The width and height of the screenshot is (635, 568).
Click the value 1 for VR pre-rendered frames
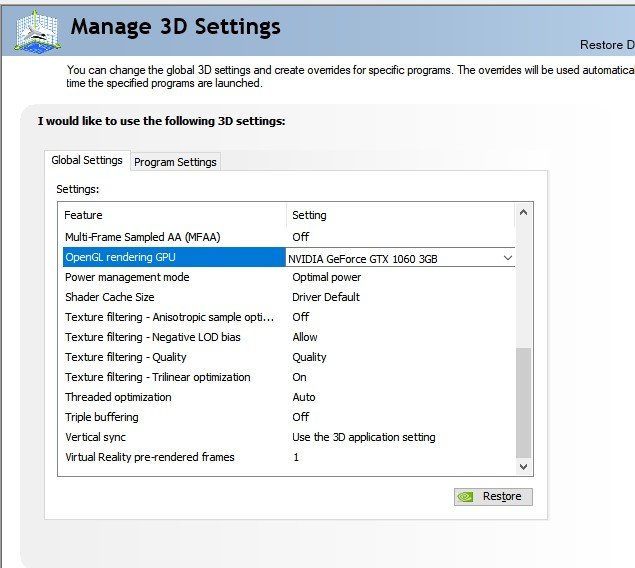296,457
